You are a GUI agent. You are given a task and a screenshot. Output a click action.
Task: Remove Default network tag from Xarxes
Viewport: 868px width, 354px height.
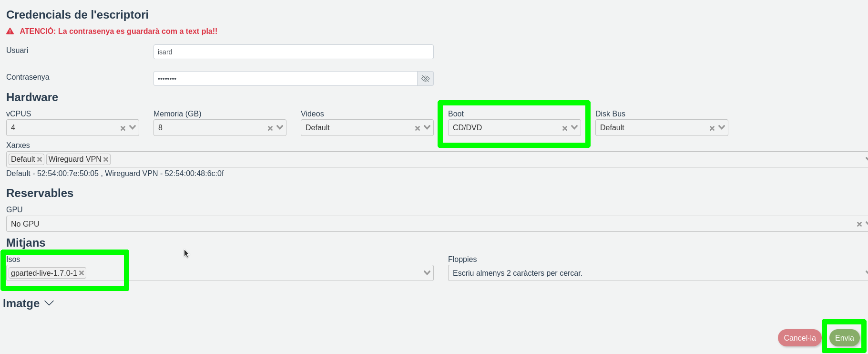pyautogui.click(x=40, y=159)
